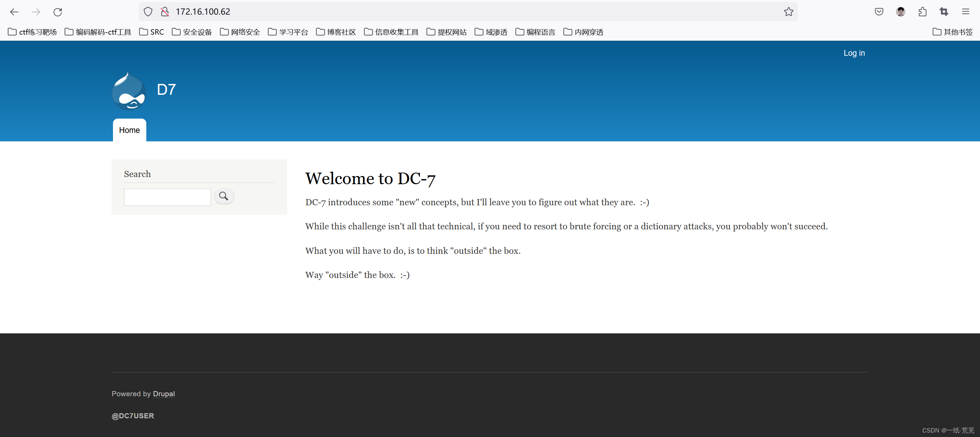Open the Firefox hamburger menu
The image size is (980, 437).
tap(966, 12)
